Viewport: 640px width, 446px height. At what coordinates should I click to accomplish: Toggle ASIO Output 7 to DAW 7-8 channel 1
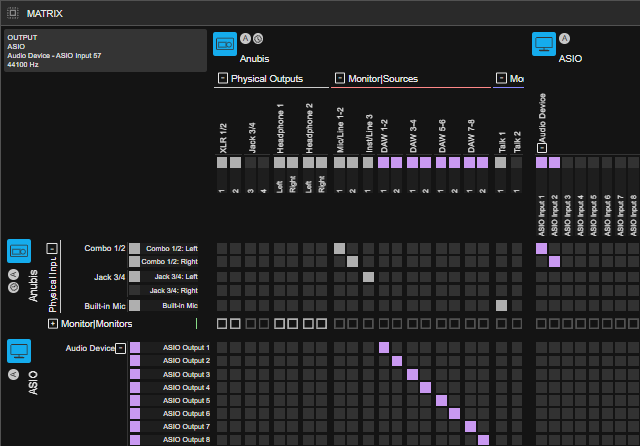tap(470, 426)
